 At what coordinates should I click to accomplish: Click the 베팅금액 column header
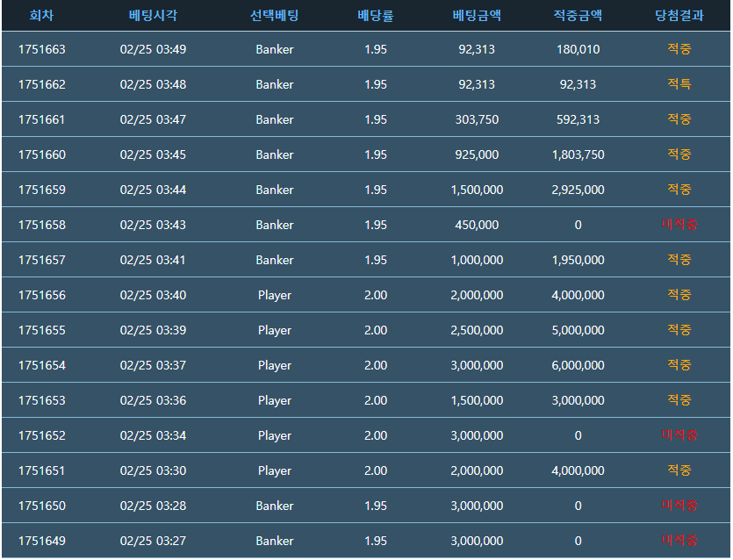pyautogui.click(x=477, y=16)
